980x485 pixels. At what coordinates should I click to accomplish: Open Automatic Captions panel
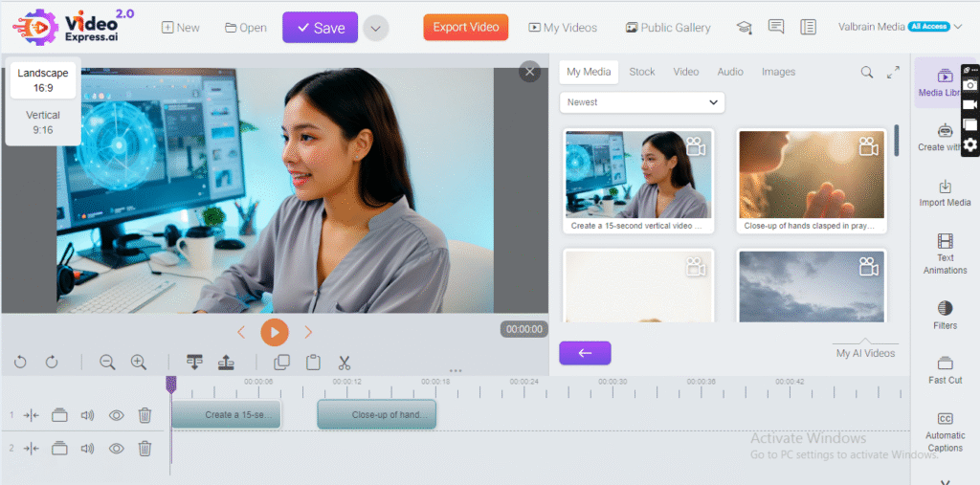click(945, 432)
